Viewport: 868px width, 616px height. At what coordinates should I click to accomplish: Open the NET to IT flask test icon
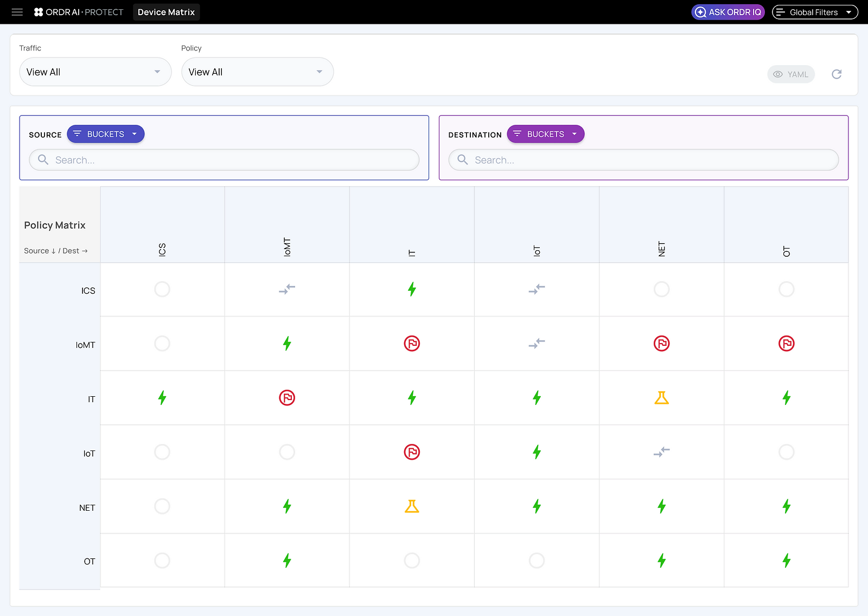point(412,506)
